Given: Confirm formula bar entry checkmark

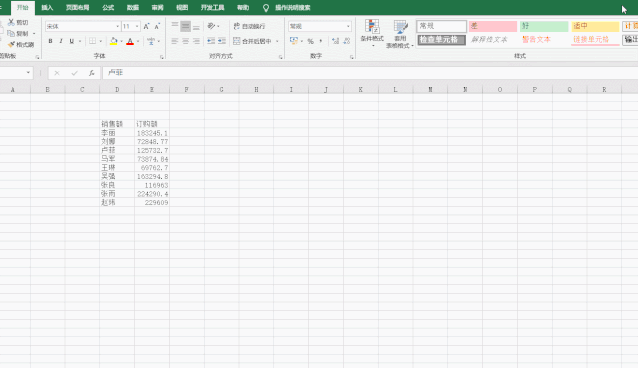Looking at the screenshot, I should [x=74, y=73].
